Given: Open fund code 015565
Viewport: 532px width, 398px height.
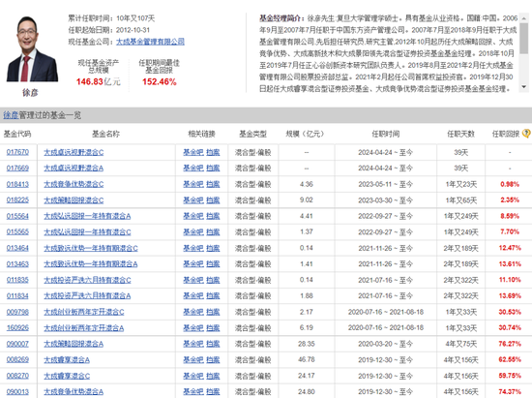Looking at the screenshot, I should tap(17, 232).
